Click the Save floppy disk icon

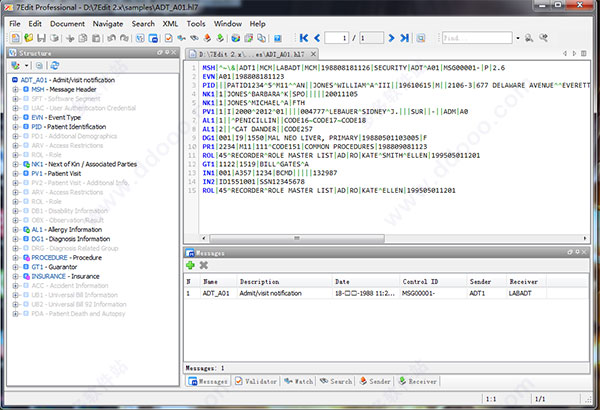point(42,38)
